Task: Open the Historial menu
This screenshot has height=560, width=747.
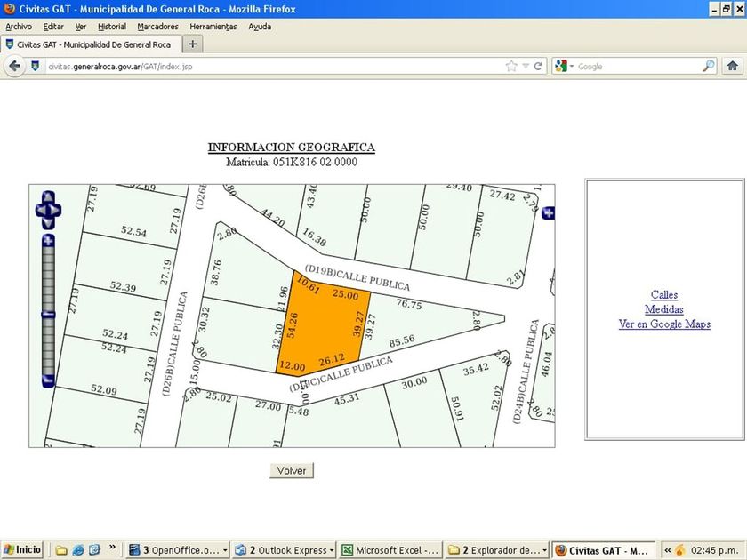Action: point(112,27)
